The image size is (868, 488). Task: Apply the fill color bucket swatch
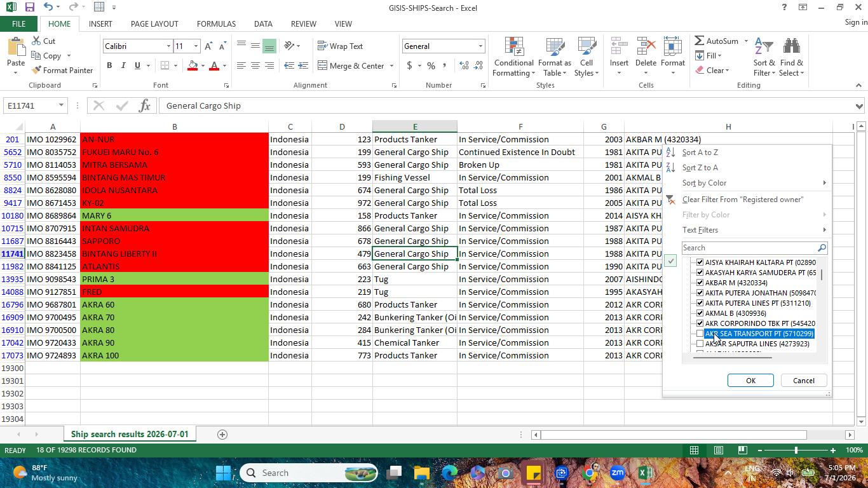click(x=193, y=65)
